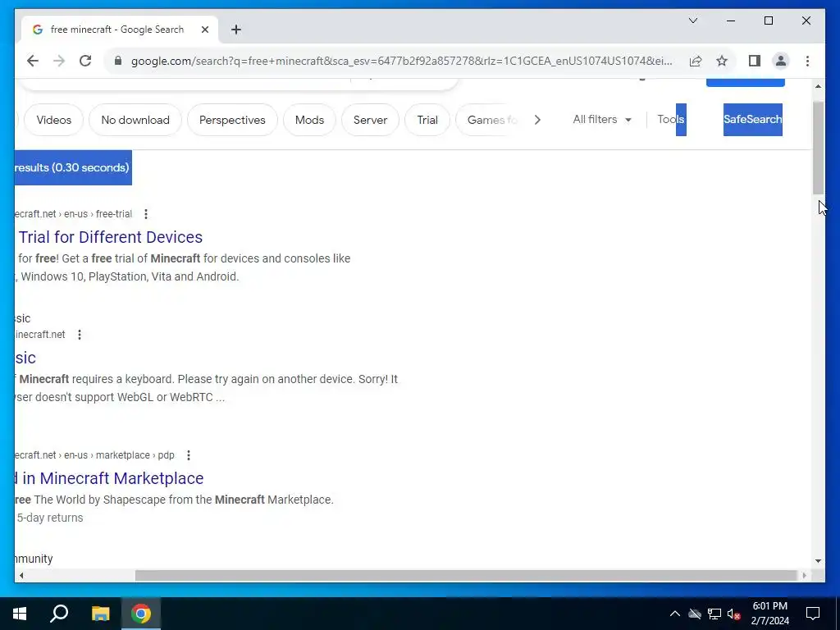Open options for the marketplace pdp result
The width and height of the screenshot is (840, 630).
pyautogui.click(x=188, y=455)
